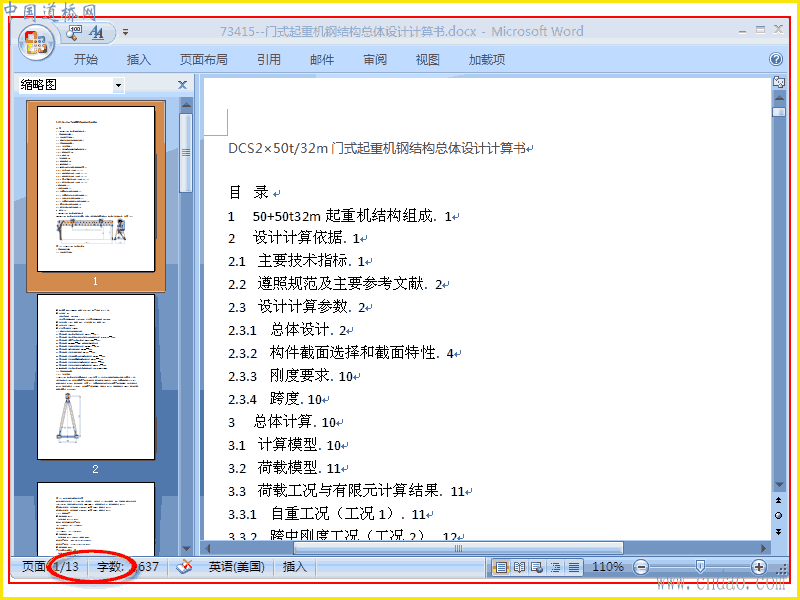Click the 110% zoom level button
The image size is (800, 600).
(608, 567)
